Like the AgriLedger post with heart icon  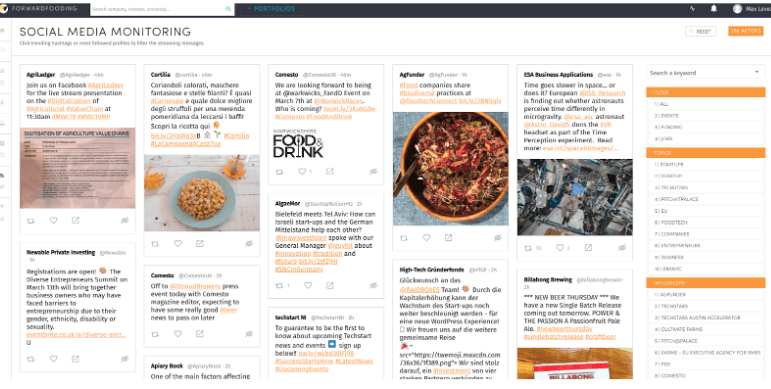point(53,220)
